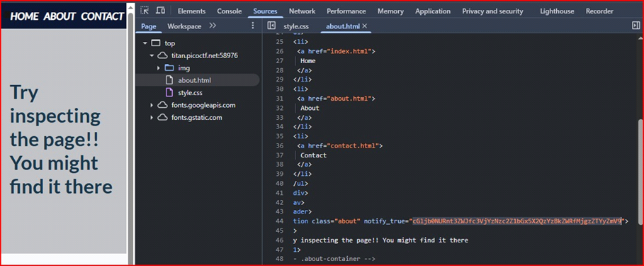
Task: Collapse the titan.picoctf.net:58976 node
Action: (152, 55)
